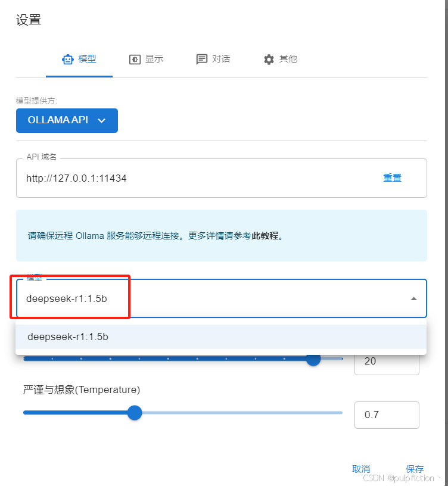Click the context message count slider handle
Image resolution: width=448 pixels, height=486 pixels.
pos(313,359)
